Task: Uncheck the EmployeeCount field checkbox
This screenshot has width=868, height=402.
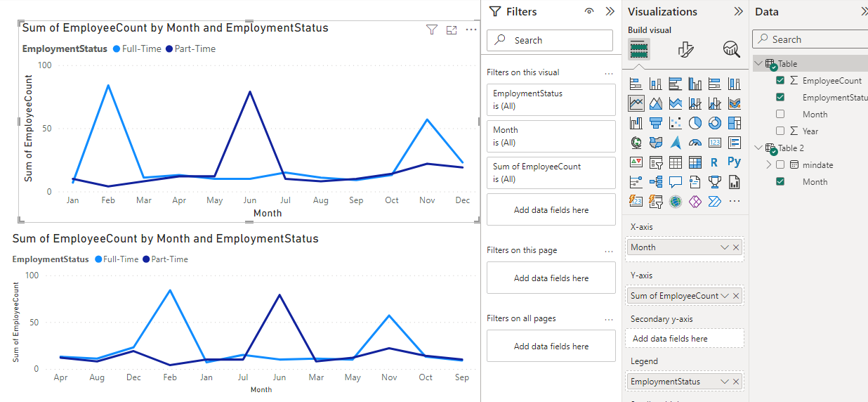Action: pyautogui.click(x=780, y=81)
